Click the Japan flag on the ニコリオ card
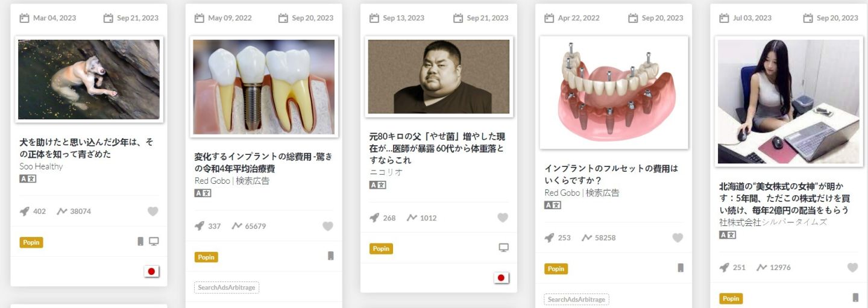Screen dimensions: 868x308 click(x=501, y=278)
